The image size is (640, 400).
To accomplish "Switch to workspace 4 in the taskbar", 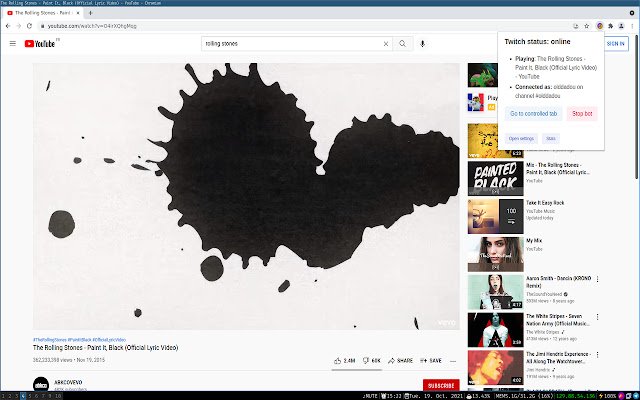I will pyautogui.click(x=23, y=396).
